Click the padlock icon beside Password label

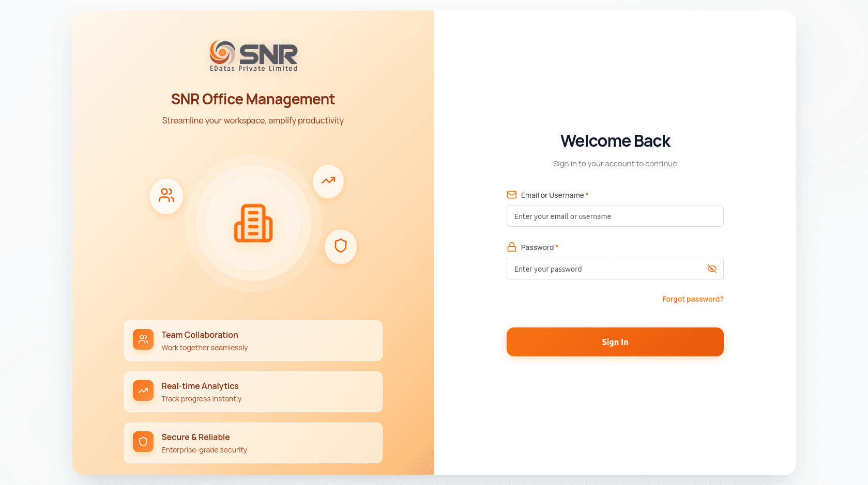pos(512,247)
